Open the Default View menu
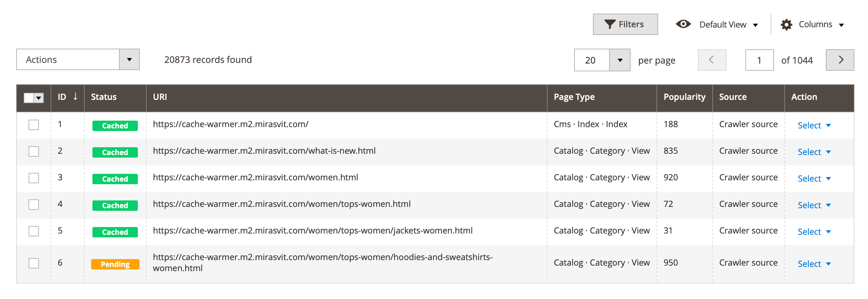Image resolution: width=868 pixels, height=299 pixels. pos(723,24)
